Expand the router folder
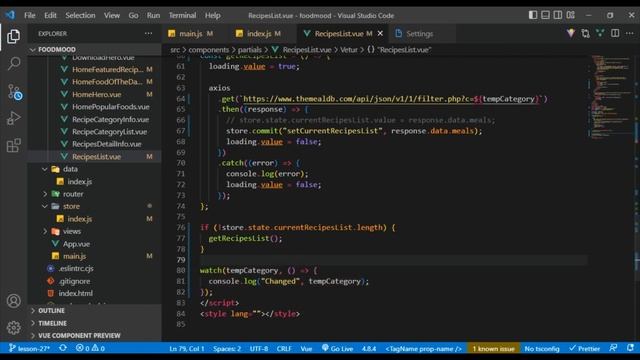This screenshot has width=640, height=360. [95, 194]
